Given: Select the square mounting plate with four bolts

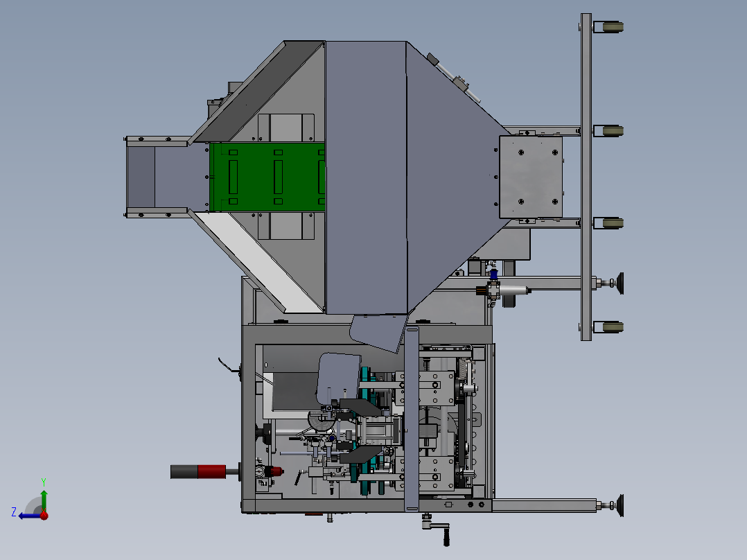Looking at the screenshot, I should [531, 177].
